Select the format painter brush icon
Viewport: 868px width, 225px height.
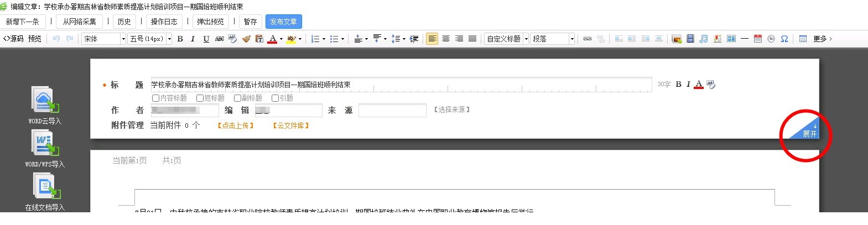point(246,39)
